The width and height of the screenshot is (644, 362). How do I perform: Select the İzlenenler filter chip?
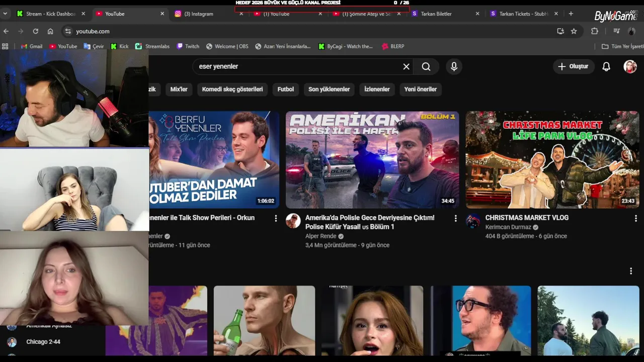[x=377, y=89]
